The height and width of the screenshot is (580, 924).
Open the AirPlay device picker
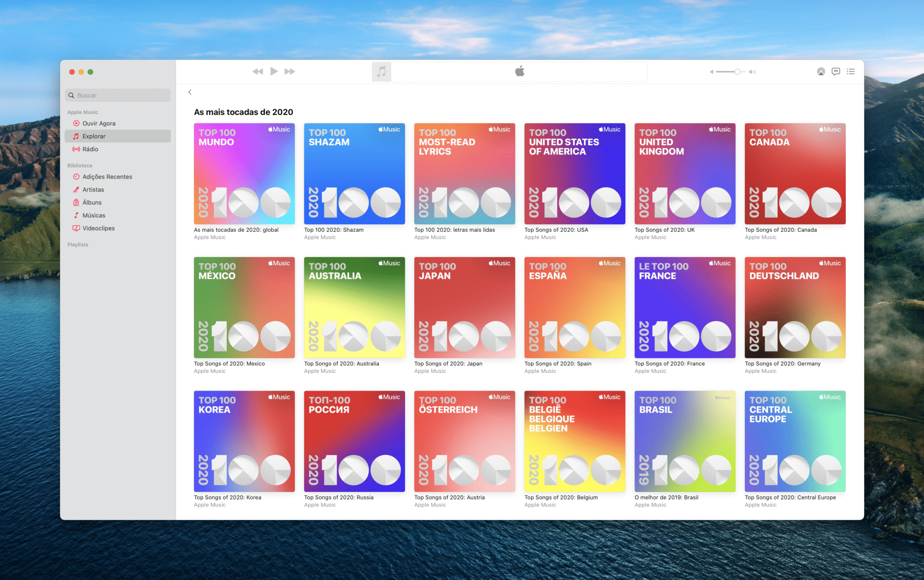coord(820,71)
